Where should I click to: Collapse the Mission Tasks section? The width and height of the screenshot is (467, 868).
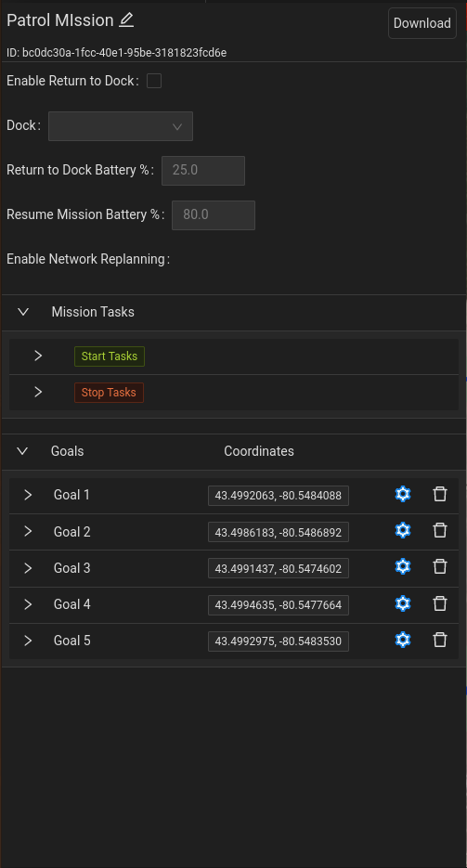23,312
